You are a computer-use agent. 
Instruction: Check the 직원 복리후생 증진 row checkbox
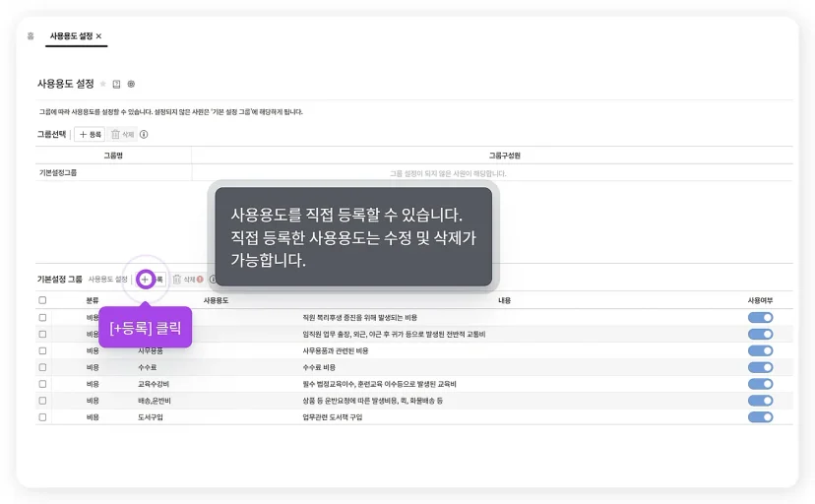point(42,318)
